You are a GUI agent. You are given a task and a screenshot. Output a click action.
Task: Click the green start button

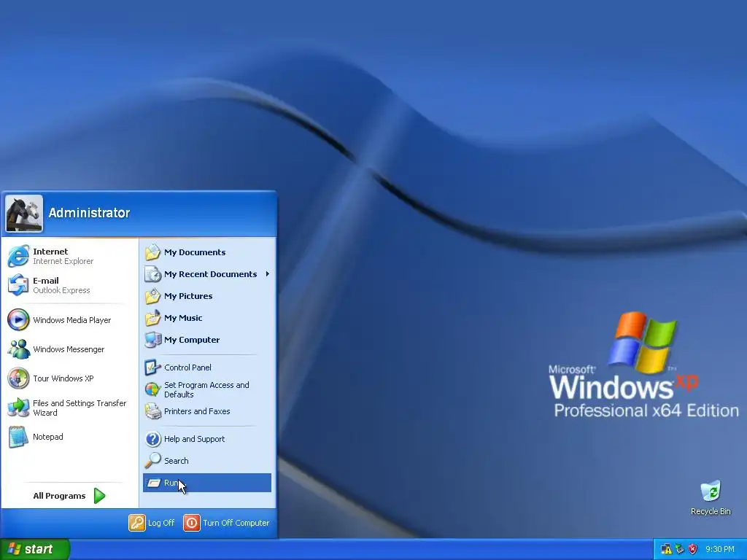click(x=35, y=550)
